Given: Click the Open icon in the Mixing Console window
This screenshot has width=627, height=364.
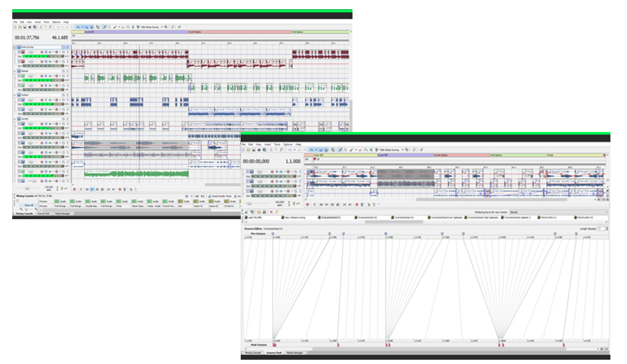Looking at the screenshot, I should (x=20, y=27).
